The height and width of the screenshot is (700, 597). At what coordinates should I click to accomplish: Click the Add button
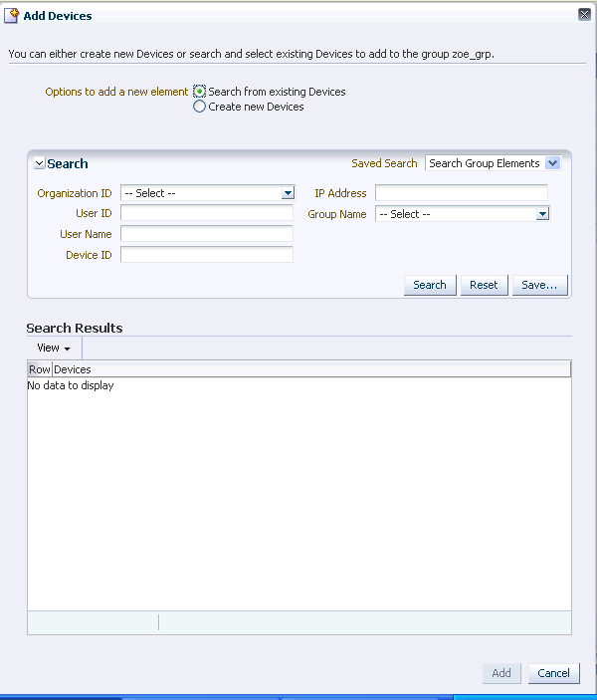click(501, 673)
